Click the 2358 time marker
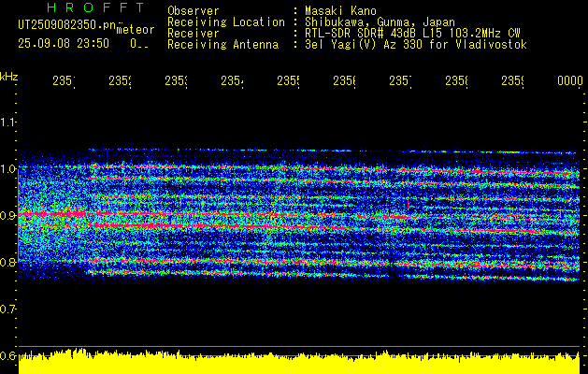The image size is (588, 374). (456, 80)
